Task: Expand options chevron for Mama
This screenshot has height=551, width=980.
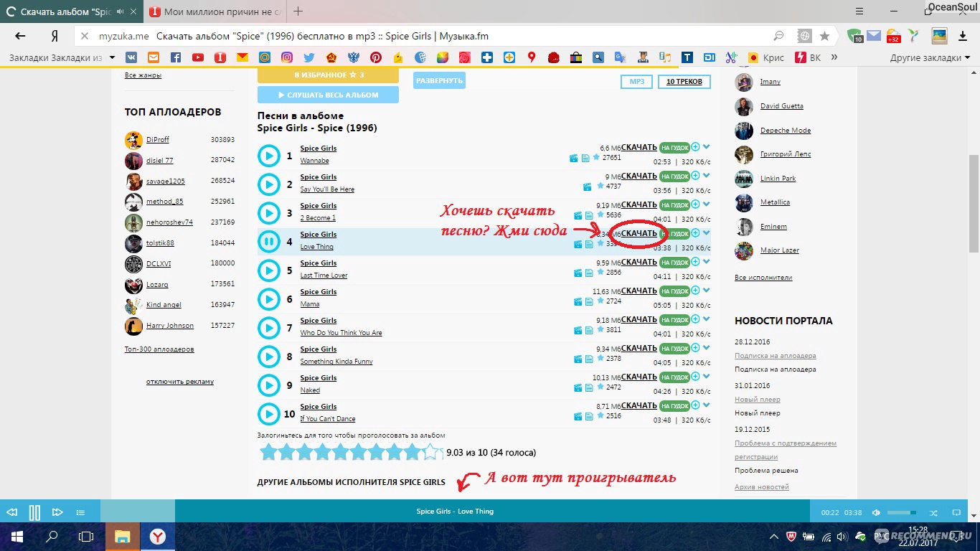Action: click(x=707, y=290)
